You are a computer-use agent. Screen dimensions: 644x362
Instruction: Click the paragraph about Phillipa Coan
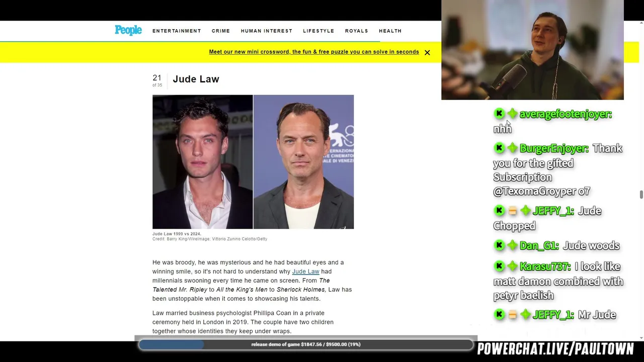pyautogui.click(x=243, y=322)
